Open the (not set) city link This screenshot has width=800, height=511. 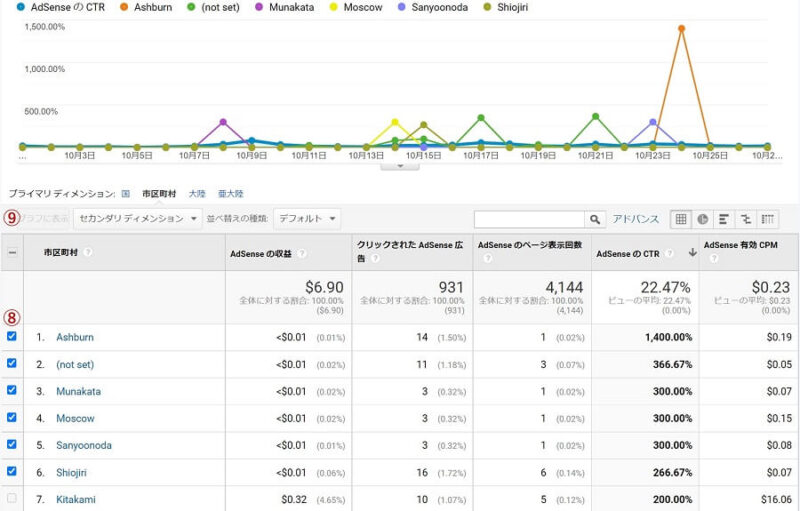click(x=75, y=365)
